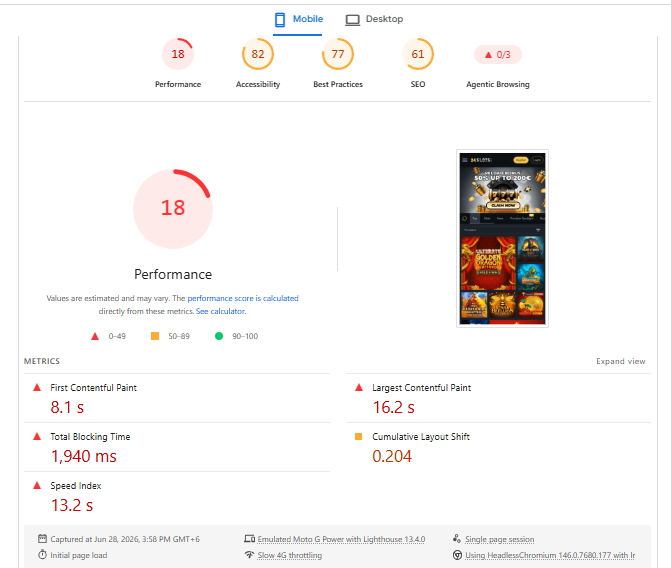Click the First Contentful Paint label
The image size is (671, 568).
pos(93,388)
